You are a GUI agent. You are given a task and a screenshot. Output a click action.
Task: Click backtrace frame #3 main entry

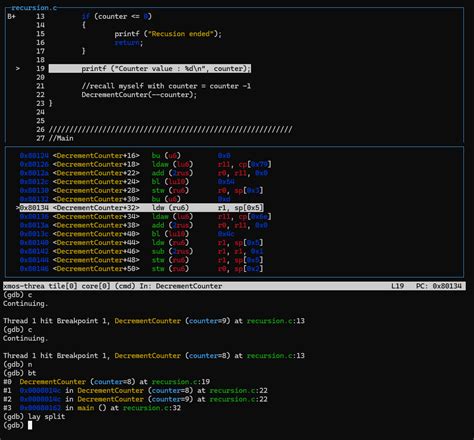click(x=92, y=408)
